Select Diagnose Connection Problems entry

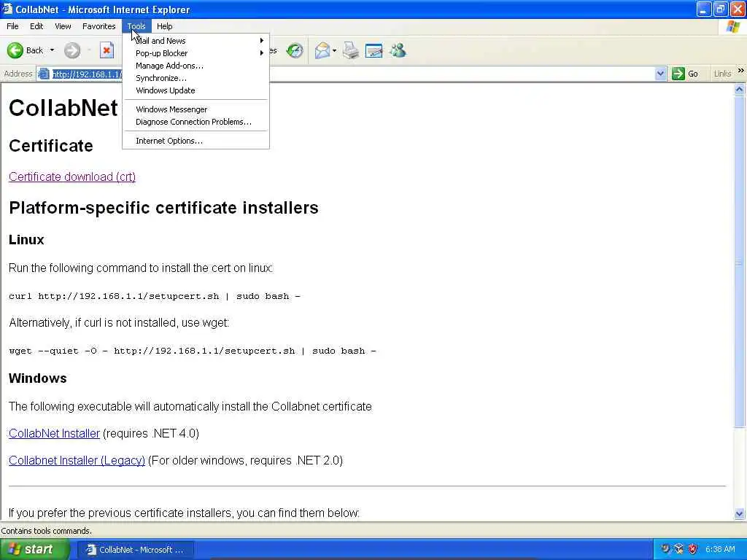point(196,122)
